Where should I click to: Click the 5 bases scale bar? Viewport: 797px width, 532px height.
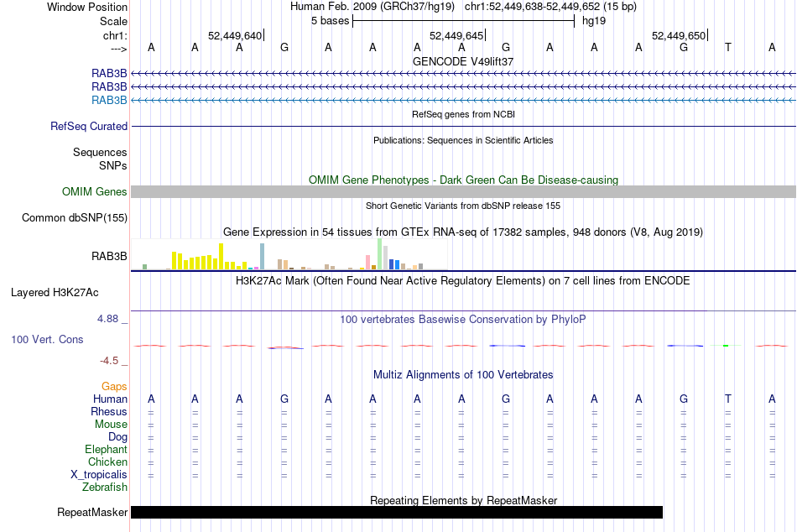click(463, 21)
